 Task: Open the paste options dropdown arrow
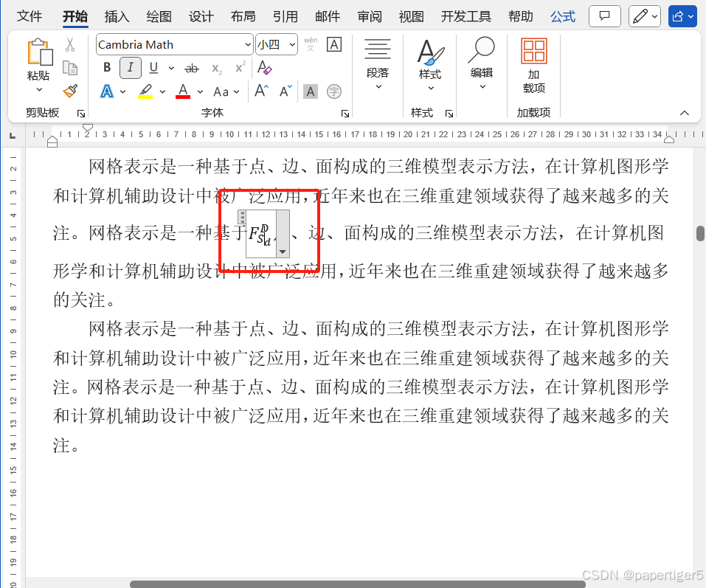coord(40,89)
